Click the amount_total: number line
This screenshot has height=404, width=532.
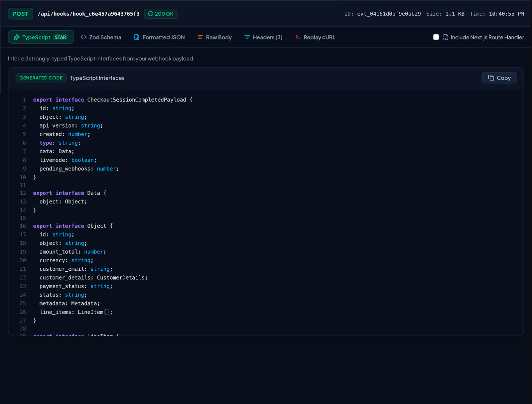[x=73, y=252]
